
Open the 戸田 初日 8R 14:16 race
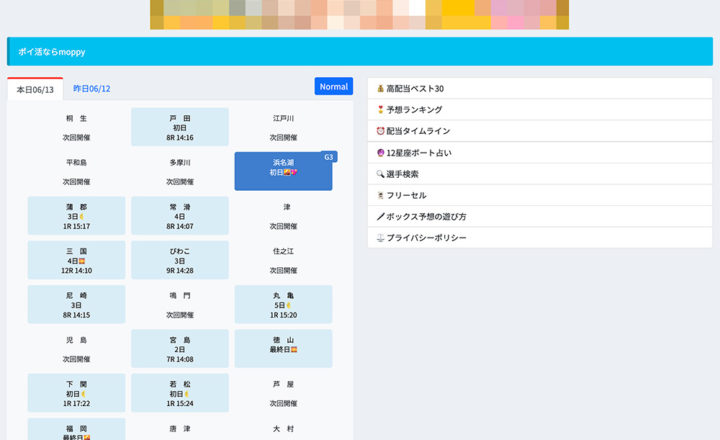point(180,127)
